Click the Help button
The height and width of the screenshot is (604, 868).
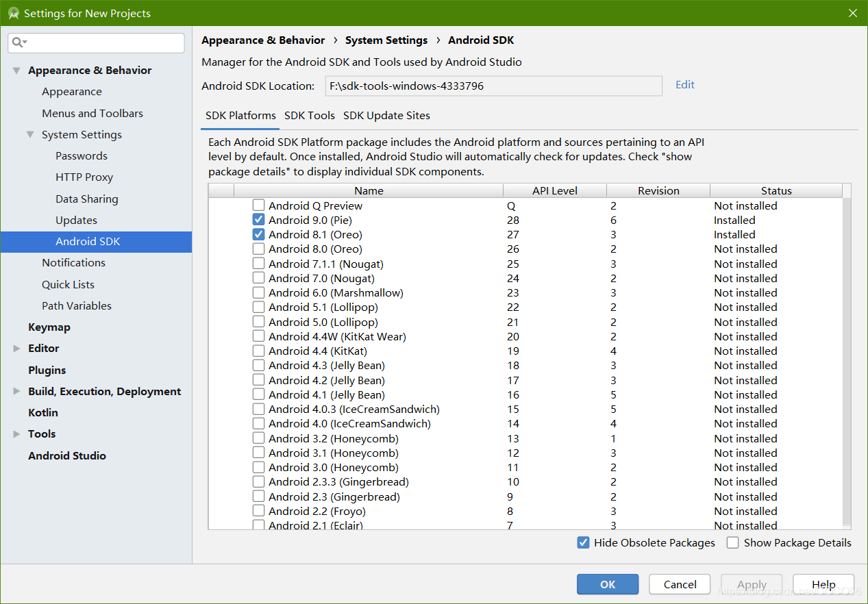(x=823, y=584)
